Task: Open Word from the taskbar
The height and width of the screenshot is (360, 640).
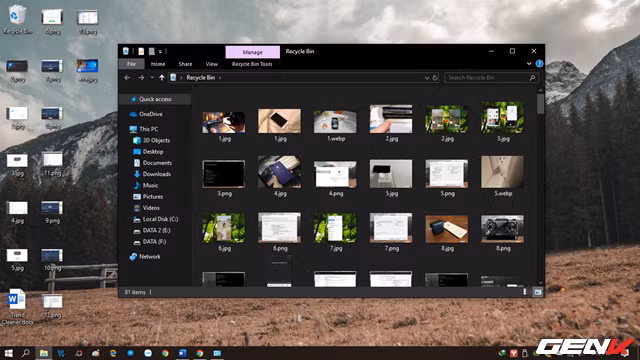Action: (182, 353)
